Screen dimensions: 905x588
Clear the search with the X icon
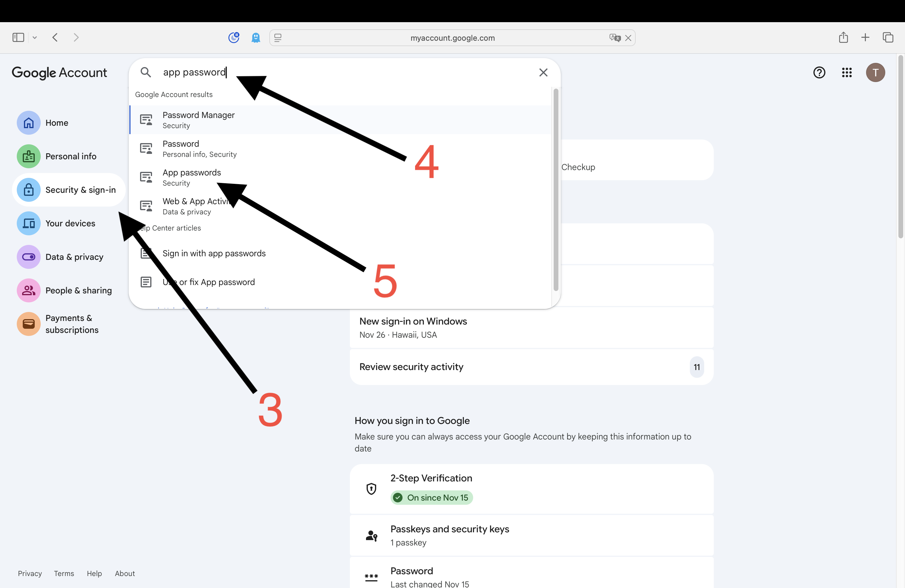point(543,72)
